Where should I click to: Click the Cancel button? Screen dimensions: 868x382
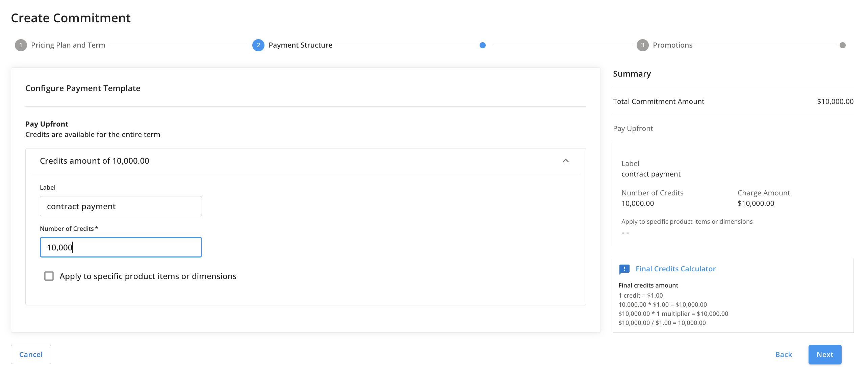pos(31,354)
